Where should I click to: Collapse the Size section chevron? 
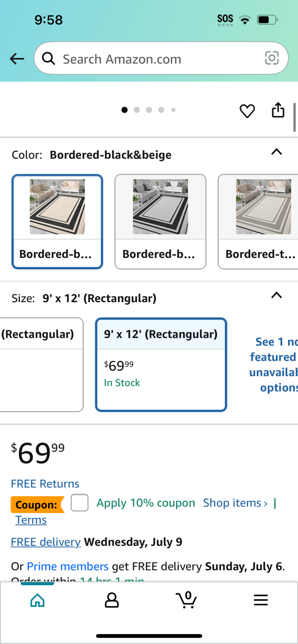coord(277,295)
